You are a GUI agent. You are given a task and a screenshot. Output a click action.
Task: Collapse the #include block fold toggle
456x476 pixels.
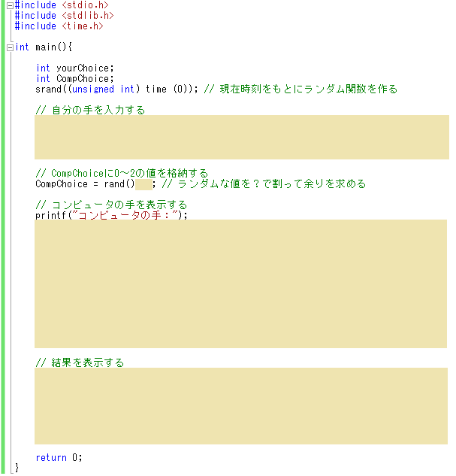[9, 5]
